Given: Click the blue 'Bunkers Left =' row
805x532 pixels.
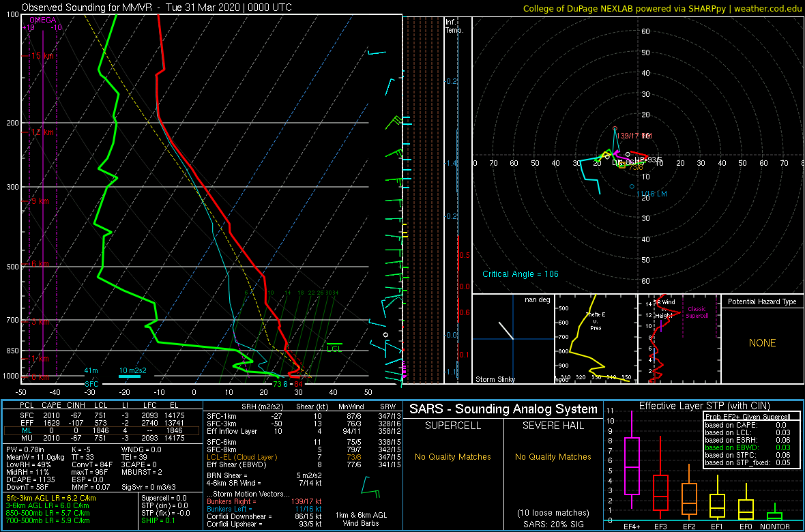Looking at the screenshot, I should 265,509.
